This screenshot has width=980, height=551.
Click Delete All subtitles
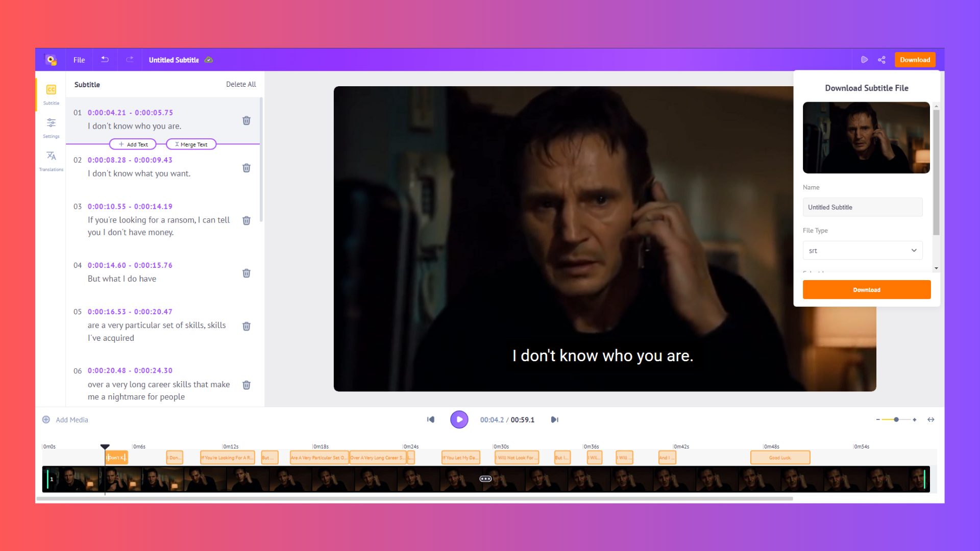[x=241, y=84]
